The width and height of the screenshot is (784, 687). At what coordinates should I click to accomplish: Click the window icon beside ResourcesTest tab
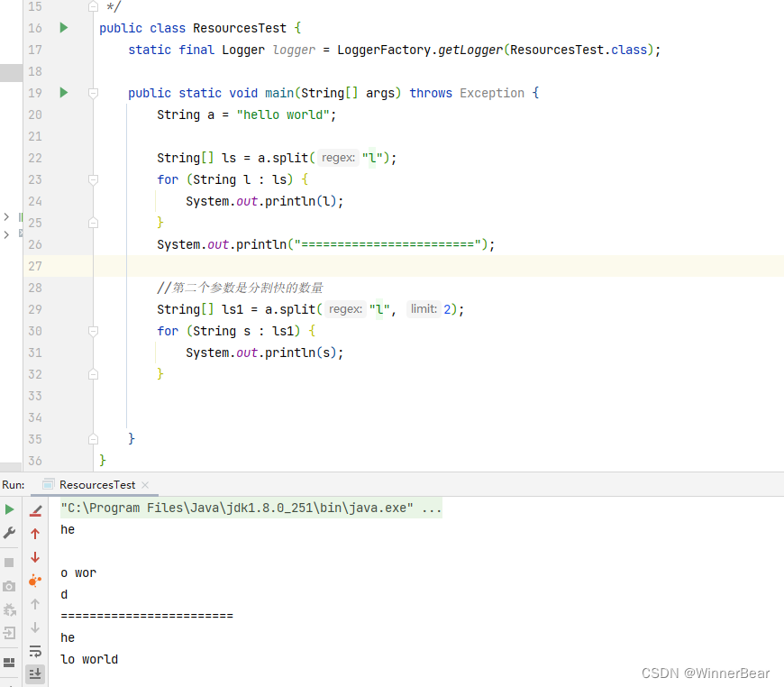point(49,484)
